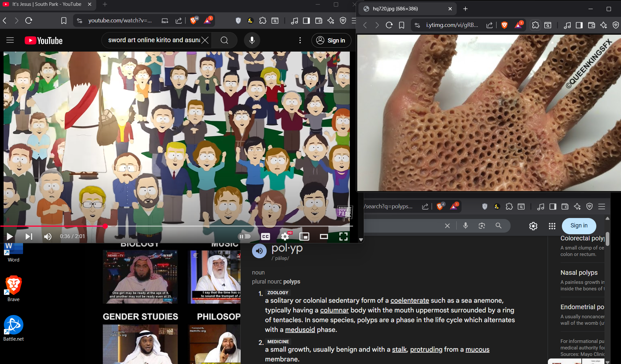Open the YouTube hamburger guide menu
The height and width of the screenshot is (364, 621).
click(x=10, y=40)
